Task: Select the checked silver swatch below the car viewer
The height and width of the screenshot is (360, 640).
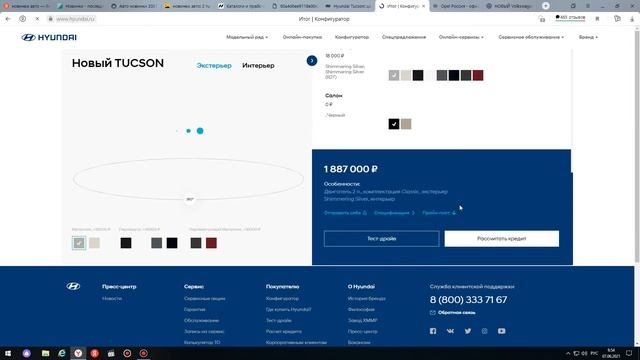Action: [x=79, y=243]
